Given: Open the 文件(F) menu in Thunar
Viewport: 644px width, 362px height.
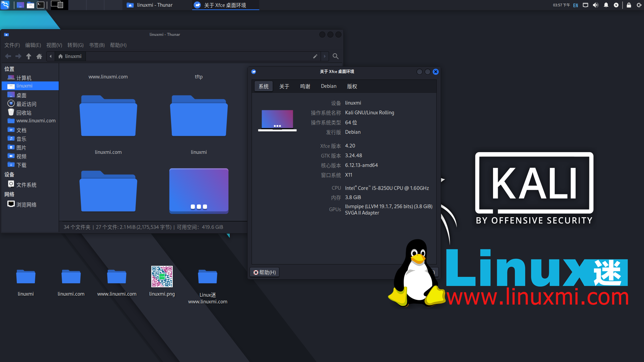Looking at the screenshot, I should tap(12, 45).
